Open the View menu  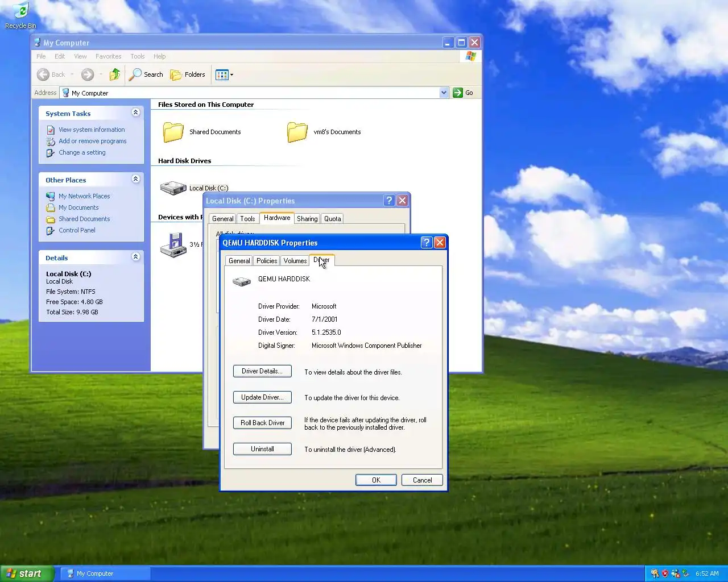(80, 56)
